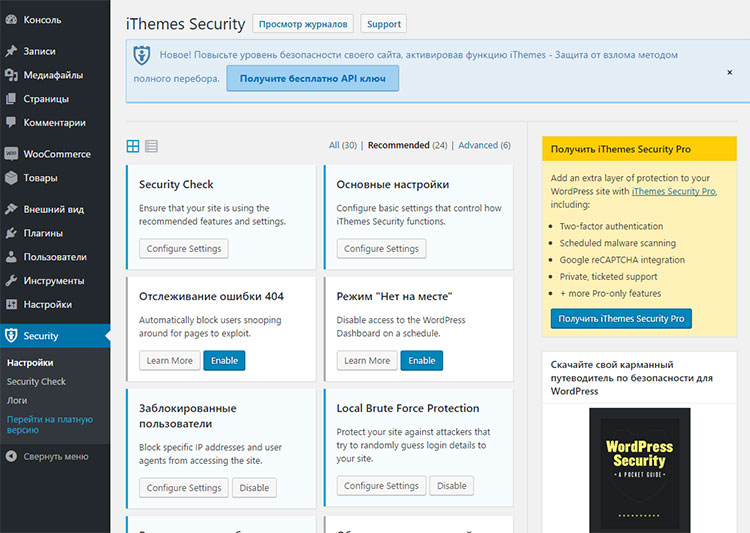The height and width of the screenshot is (533, 750).
Task: Click the Инструменты wrench icon
Action: pyautogui.click(x=11, y=281)
